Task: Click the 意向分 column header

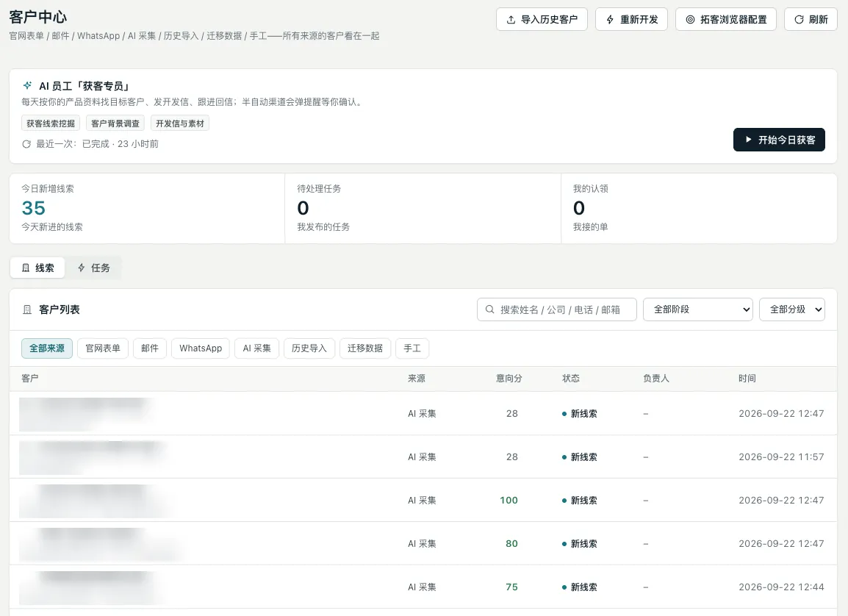Action: point(509,379)
